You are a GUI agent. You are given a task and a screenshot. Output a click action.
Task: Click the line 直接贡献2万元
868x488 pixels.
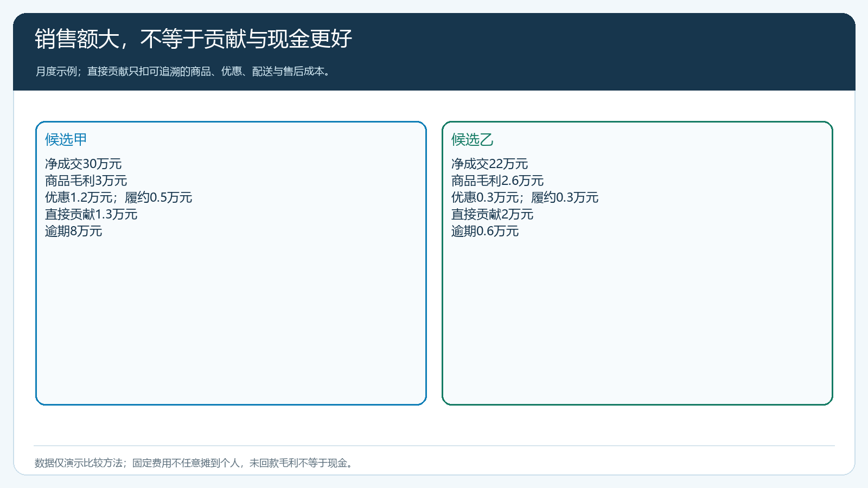click(x=493, y=214)
